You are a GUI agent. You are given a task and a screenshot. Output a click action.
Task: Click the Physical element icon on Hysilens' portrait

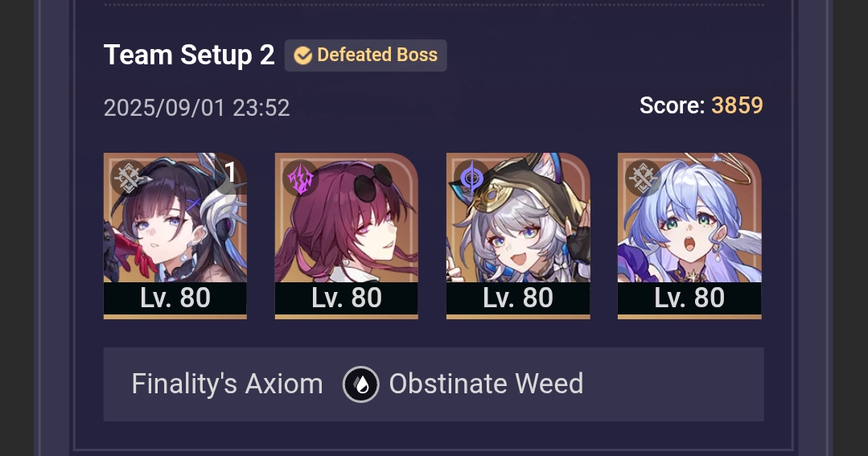pos(129,179)
